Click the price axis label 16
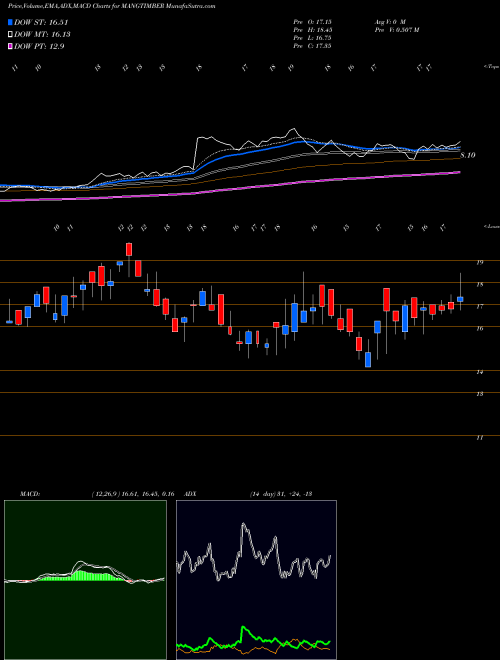500x660 pixels. click(479, 329)
